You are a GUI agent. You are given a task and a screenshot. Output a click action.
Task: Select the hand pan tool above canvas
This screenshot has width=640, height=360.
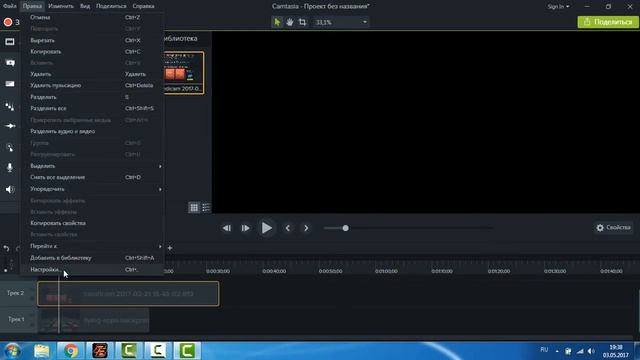(289, 22)
